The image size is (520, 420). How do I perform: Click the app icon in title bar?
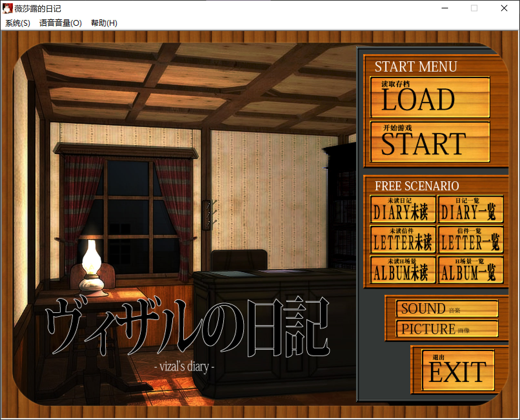(7, 8)
